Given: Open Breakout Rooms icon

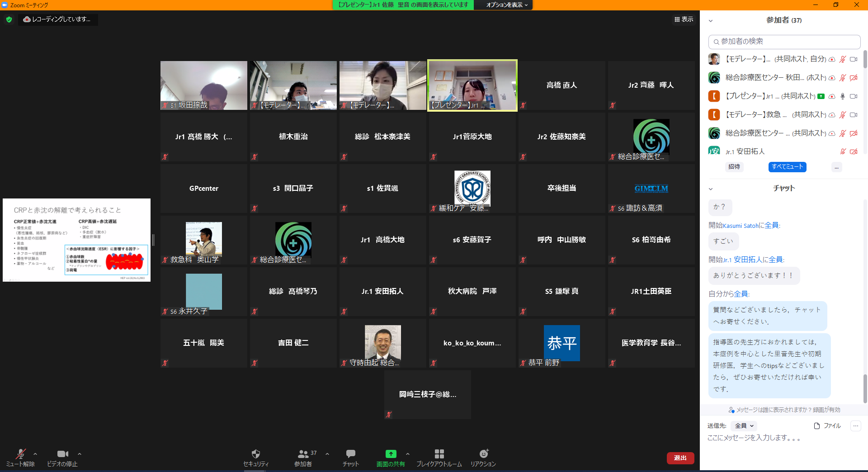Looking at the screenshot, I should pos(439,454).
